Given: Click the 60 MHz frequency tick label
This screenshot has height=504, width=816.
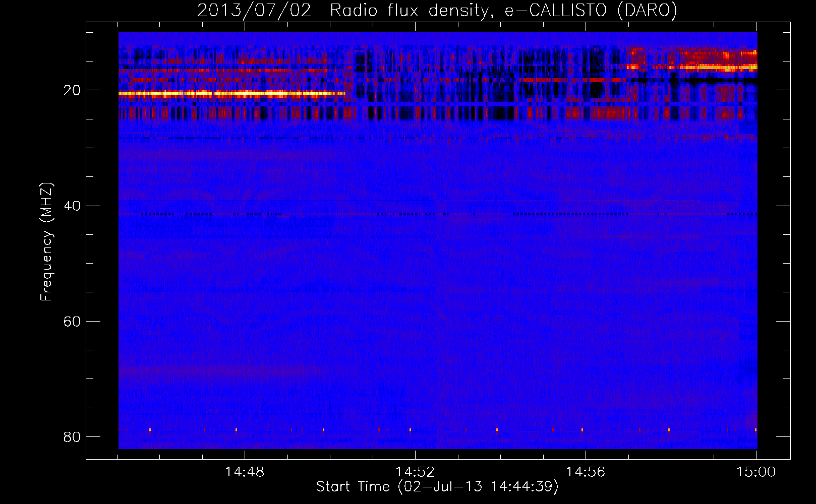Looking at the screenshot, I should [72, 322].
